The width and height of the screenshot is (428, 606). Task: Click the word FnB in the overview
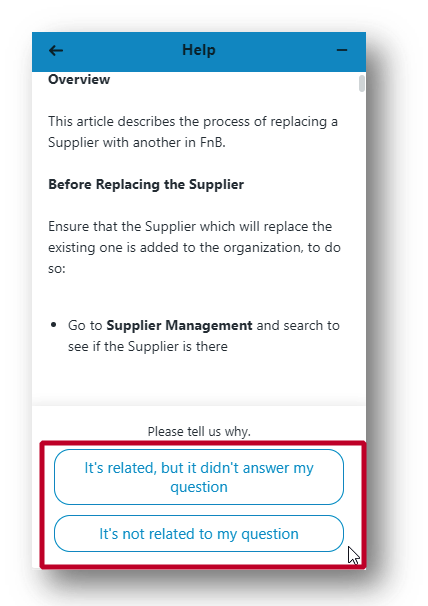[212, 142]
